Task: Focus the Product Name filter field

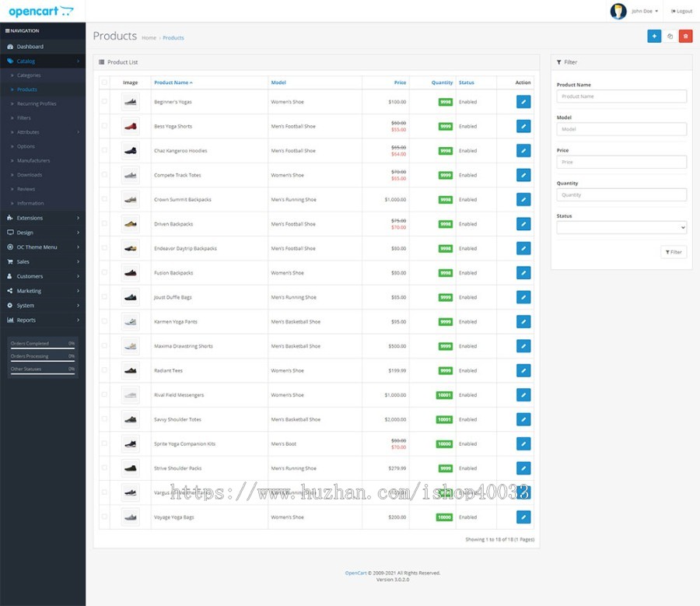Action: pos(621,96)
